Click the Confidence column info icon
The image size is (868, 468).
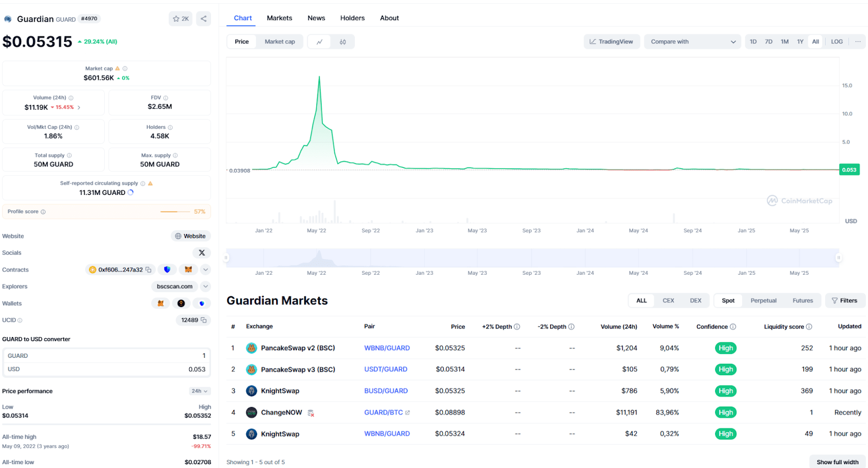coord(733,327)
